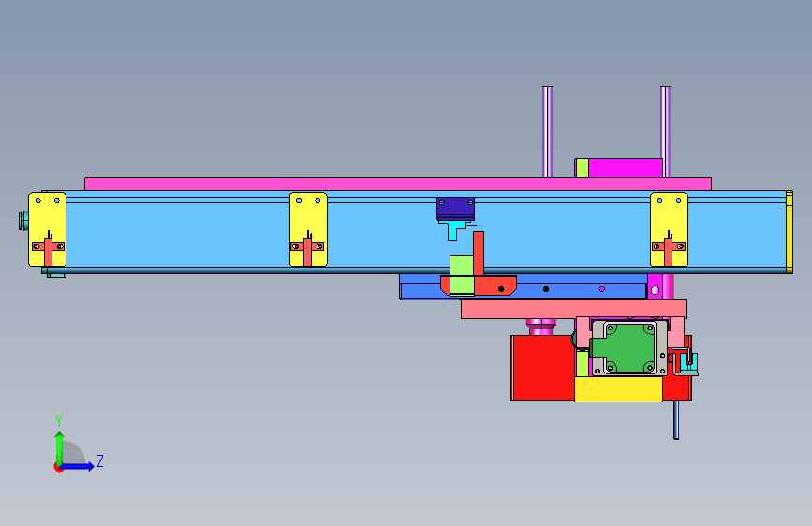Select the yellow end cap at the beam's right end
The image size is (812, 526).
[790, 232]
